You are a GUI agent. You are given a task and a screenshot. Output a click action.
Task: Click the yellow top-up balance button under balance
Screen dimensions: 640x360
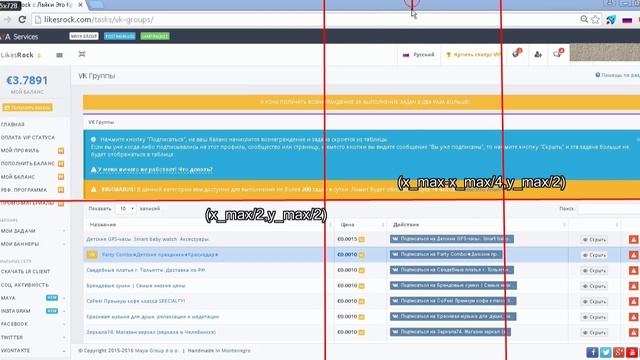coord(27,107)
